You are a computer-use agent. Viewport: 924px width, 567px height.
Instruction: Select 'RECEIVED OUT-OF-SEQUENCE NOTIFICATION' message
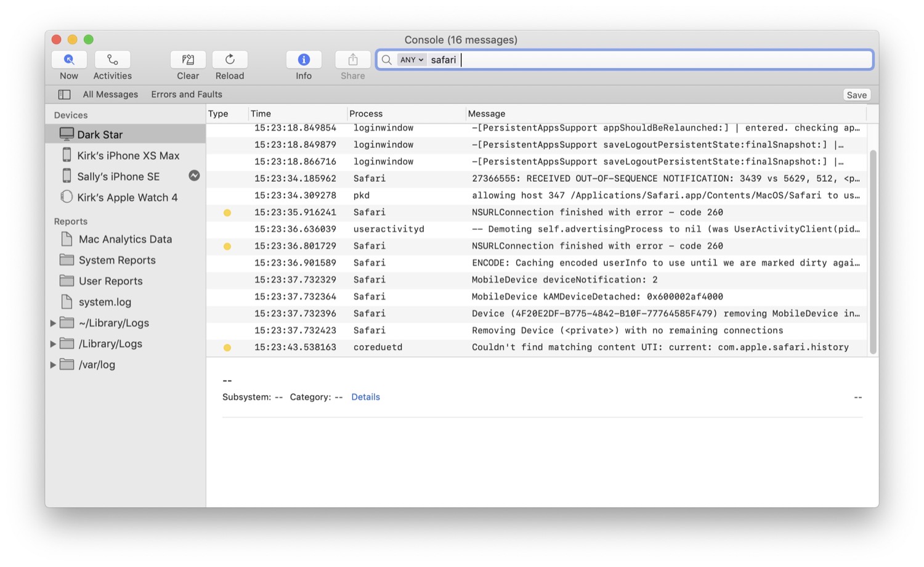pos(665,179)
